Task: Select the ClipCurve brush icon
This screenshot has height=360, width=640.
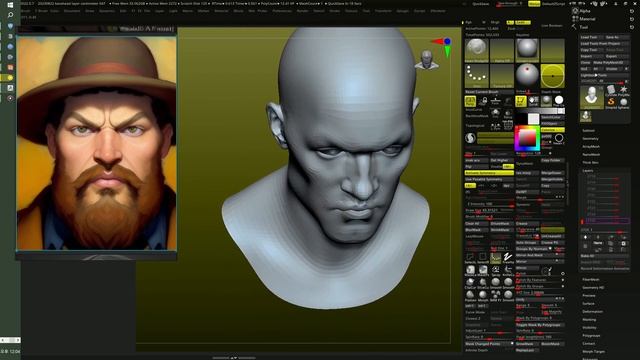Action: (x=470, y=283)
